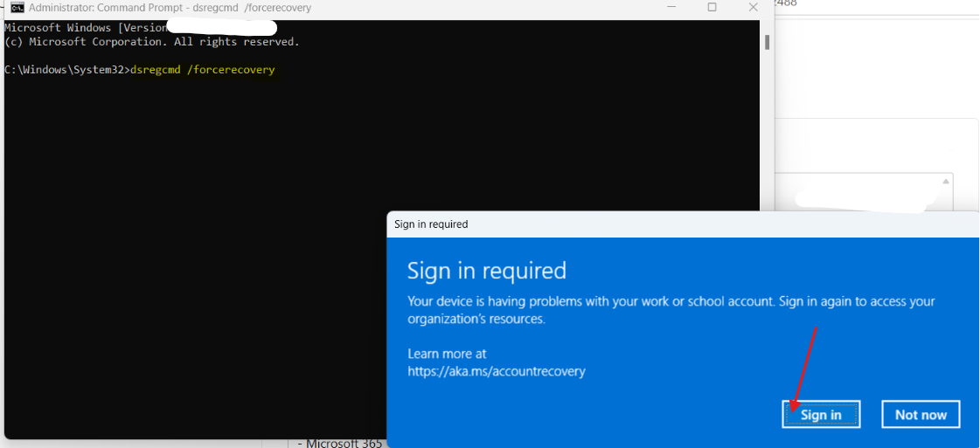Maximize the Administrator Command Prompt window

712,8
